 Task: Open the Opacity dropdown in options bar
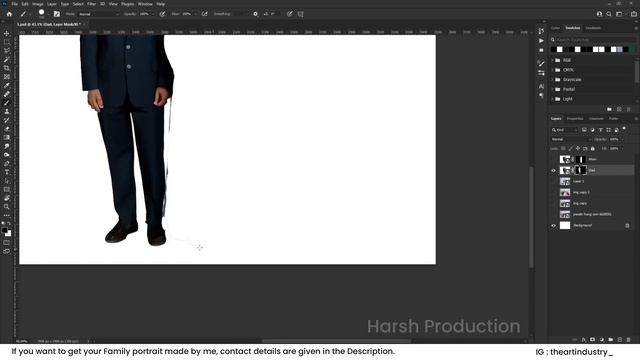pos(152,14)
